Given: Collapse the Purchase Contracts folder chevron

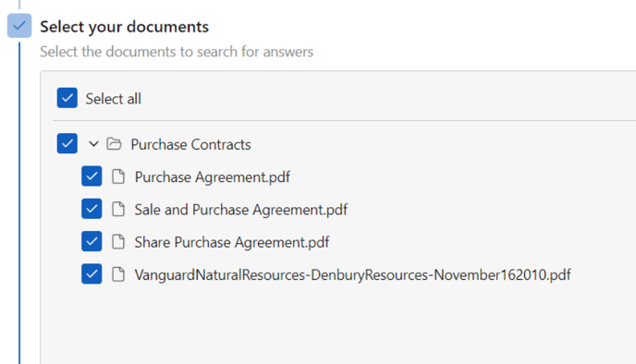Looking at the screenshot, I should pyautogui.click(x=93, y=144).
